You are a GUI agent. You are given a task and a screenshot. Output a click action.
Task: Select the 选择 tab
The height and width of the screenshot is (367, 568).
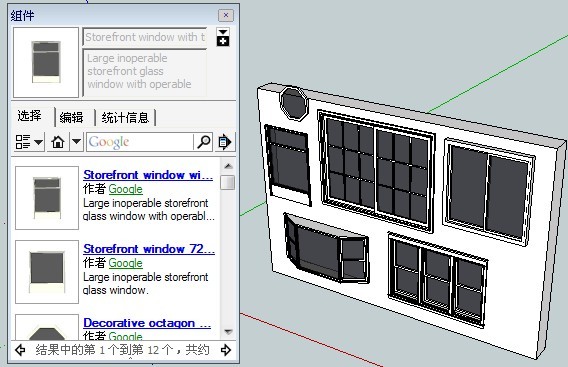coord(29,116)
